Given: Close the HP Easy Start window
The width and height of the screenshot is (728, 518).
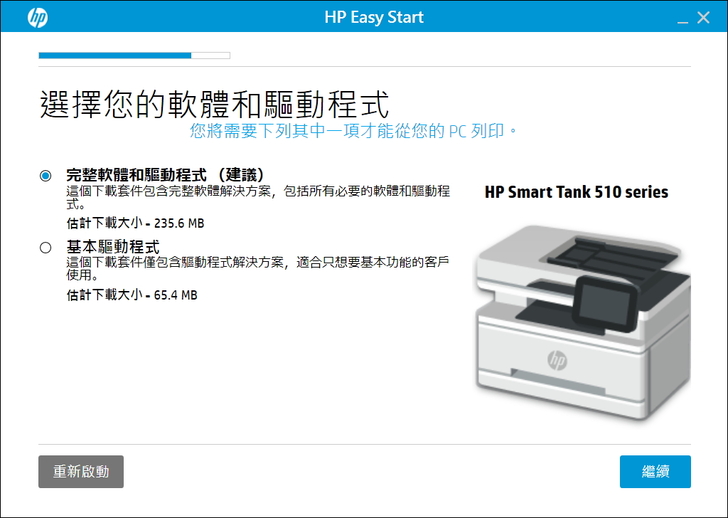Looking at the screenshot, I should pyautogui.click(x=703, y=18).
